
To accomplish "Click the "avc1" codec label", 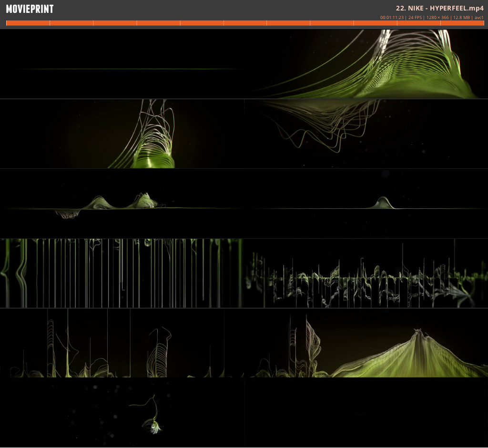I will click(479, 18).
